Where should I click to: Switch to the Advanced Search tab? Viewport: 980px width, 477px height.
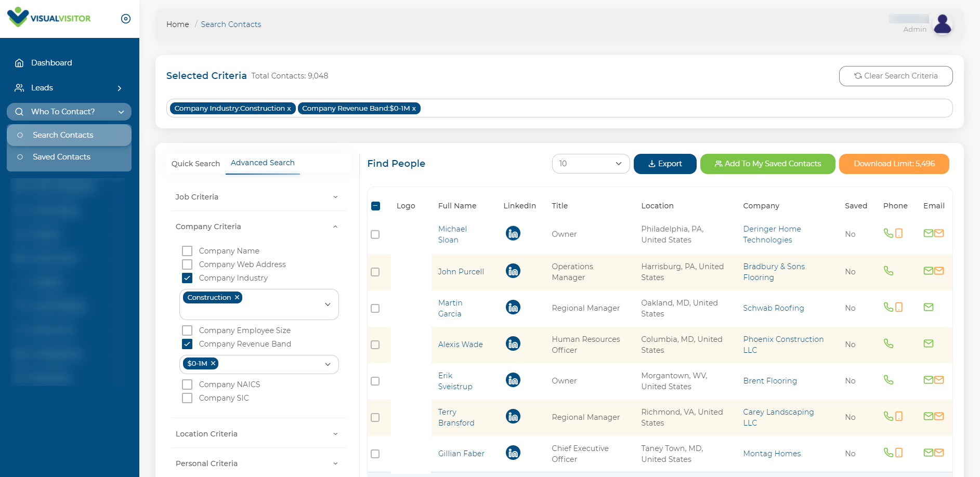pyautogui.click(x=263, y=163)
